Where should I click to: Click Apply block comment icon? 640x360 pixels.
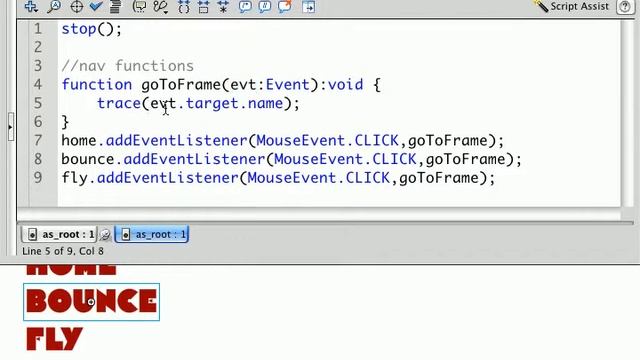[x=245, y=6]
